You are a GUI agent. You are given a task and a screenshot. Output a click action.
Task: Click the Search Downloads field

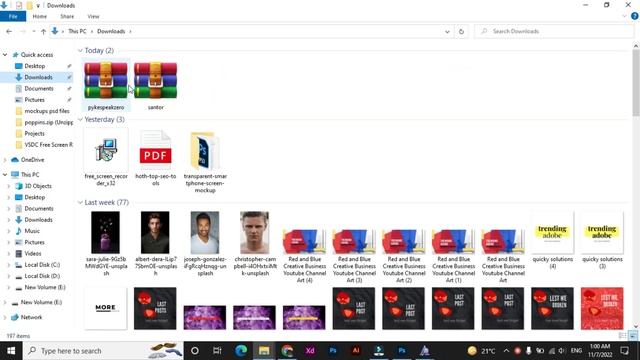click(554, 31)
